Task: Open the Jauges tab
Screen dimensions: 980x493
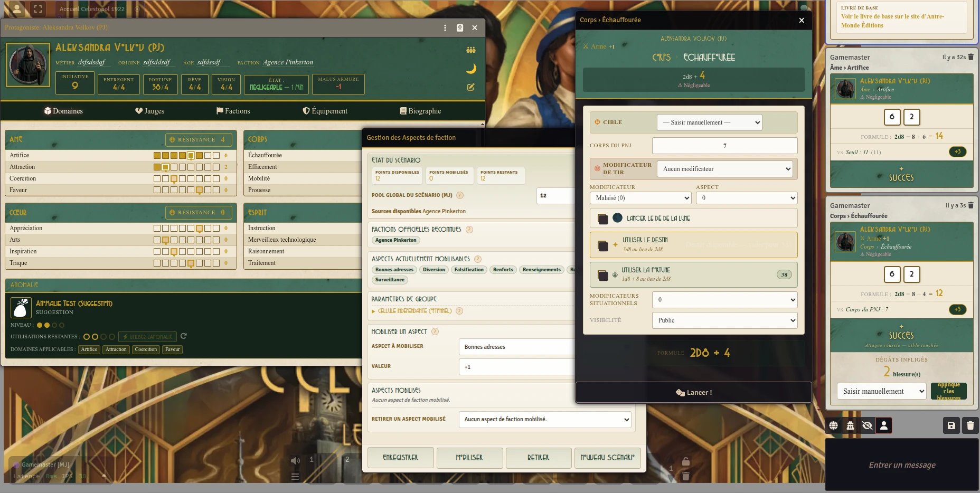Action: (149, 111)
